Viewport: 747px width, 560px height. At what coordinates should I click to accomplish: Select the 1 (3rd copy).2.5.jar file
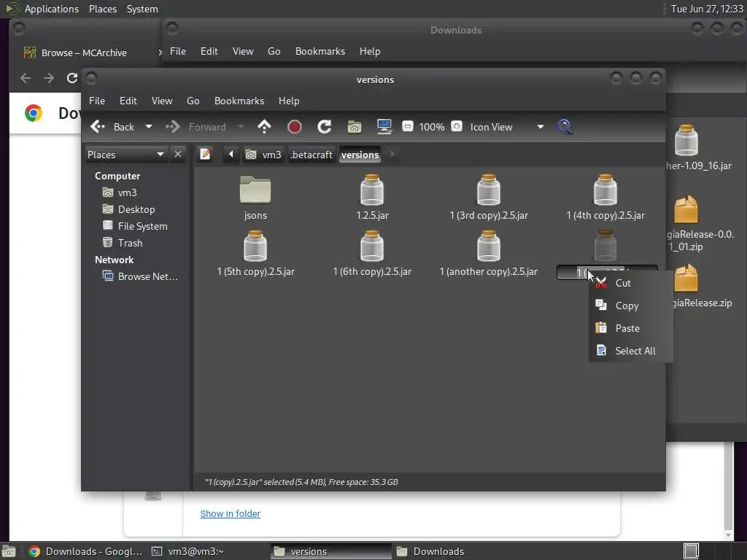coord(489,197)
